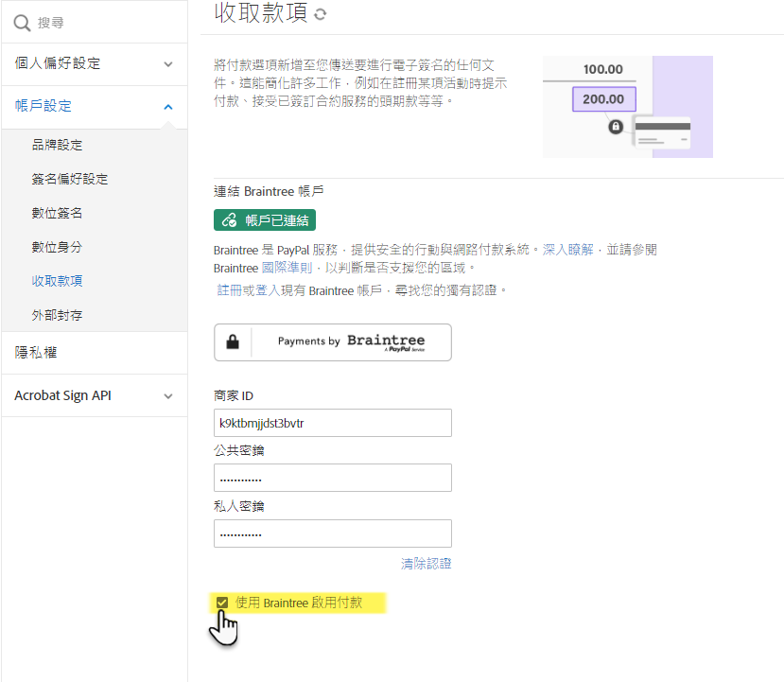Screen dimensions: 784x682
Task: Click into the 私人密鑰 field
Action: pos(333,533)
